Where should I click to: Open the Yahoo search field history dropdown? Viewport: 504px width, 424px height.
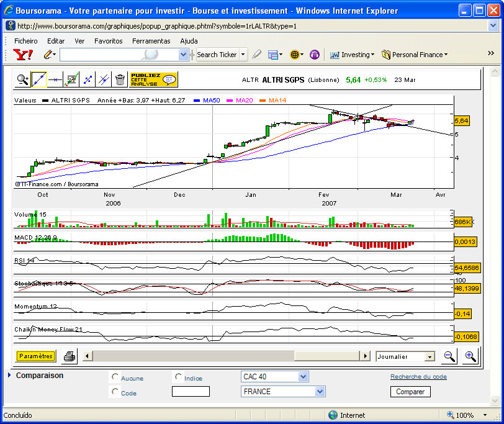183,55
